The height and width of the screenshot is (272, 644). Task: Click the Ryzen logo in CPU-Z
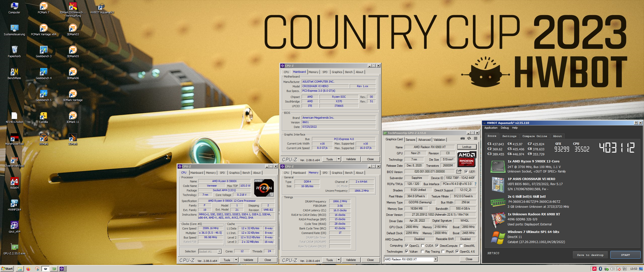coord(264,188)
